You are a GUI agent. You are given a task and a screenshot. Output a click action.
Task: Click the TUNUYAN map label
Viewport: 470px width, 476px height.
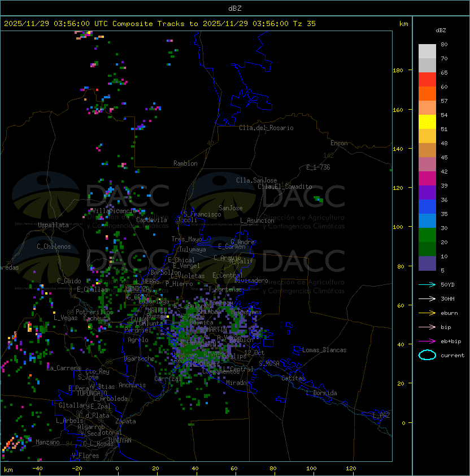click(120, 440)
